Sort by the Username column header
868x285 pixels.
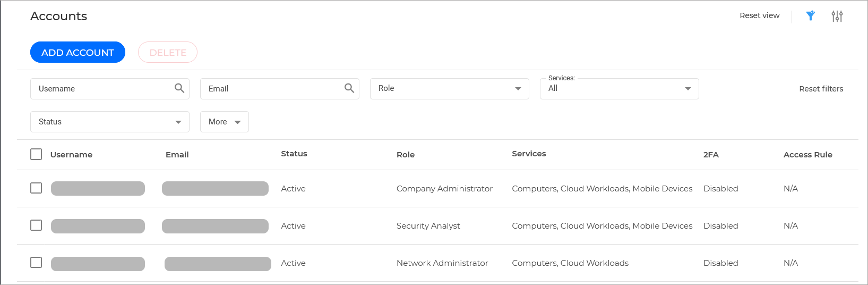(x=71, y=155)
